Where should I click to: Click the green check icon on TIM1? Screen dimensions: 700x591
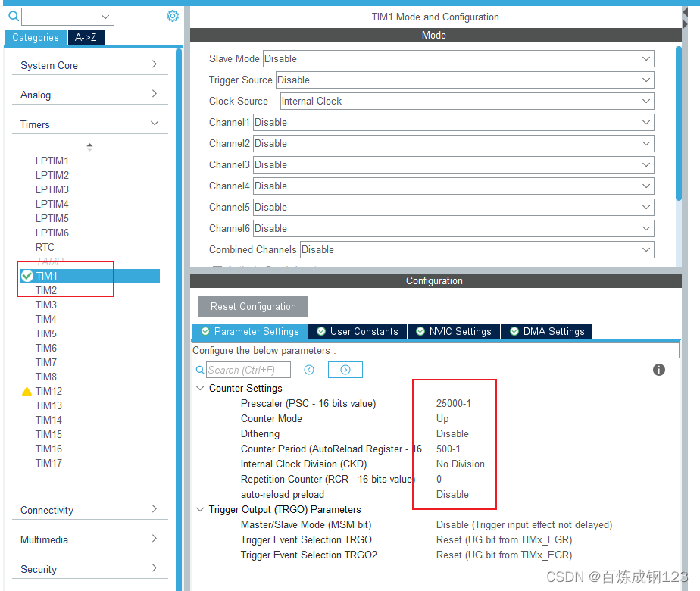pos(29,276)
